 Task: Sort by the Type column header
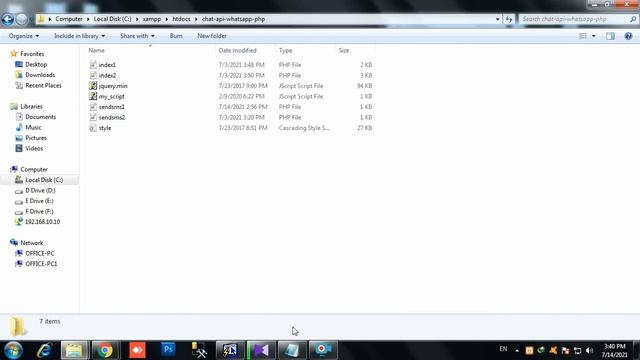286,51
